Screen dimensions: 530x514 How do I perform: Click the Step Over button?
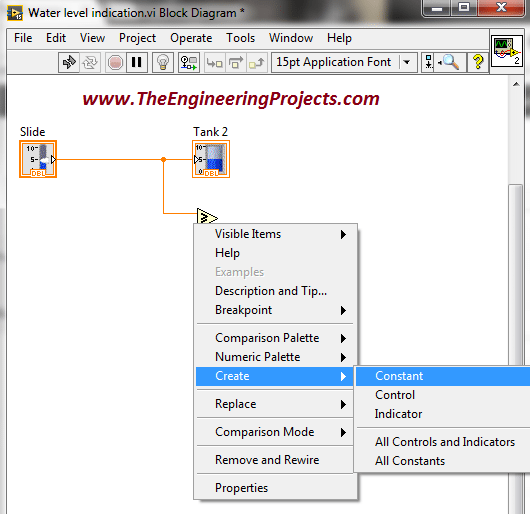click(236, 63)
